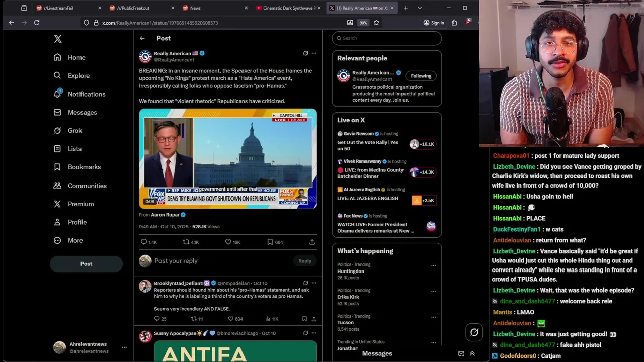Screen dimensions: 644x362
Task: Open Notifications in the sidebar
Action: 79,94
